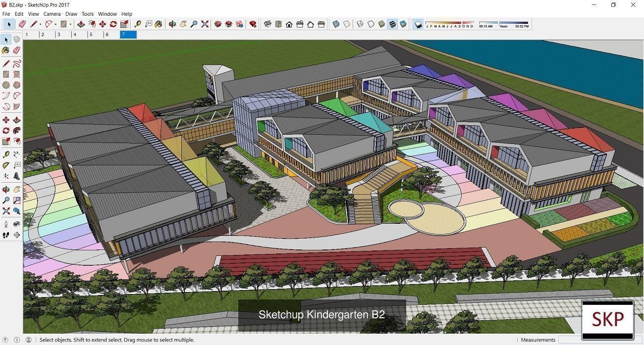The image size is (644, 345).
Task: Switch to scene tab 6
Action: click(111, 35)
